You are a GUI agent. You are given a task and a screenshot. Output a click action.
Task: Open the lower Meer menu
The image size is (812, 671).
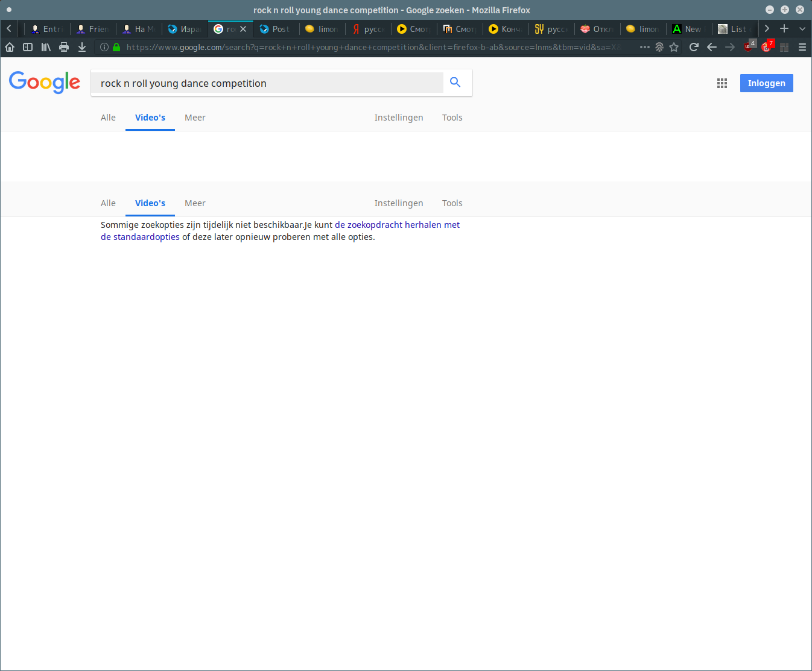(x=195, y=203)
